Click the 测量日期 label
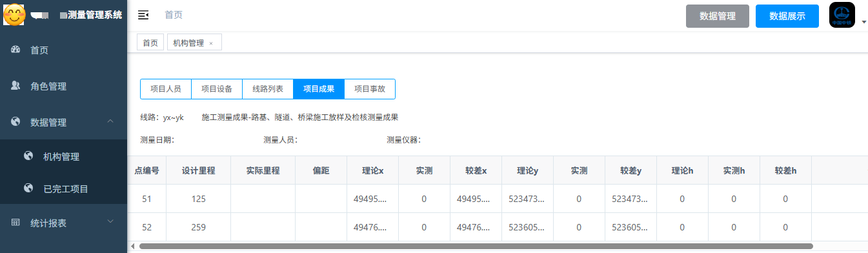The image size is (868, 253). (157, 139)
